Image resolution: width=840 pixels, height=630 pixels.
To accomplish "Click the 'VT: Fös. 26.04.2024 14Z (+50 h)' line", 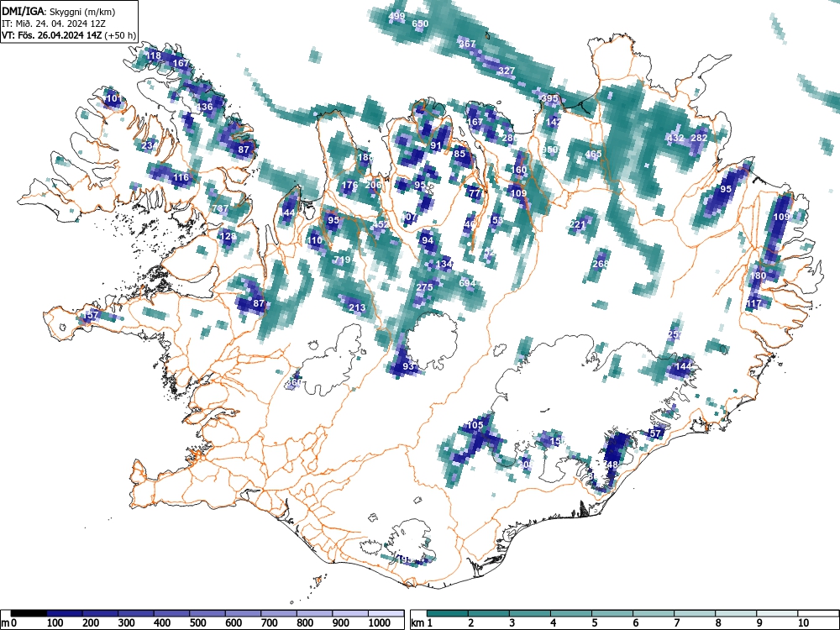I will click(x=69, y=35).
